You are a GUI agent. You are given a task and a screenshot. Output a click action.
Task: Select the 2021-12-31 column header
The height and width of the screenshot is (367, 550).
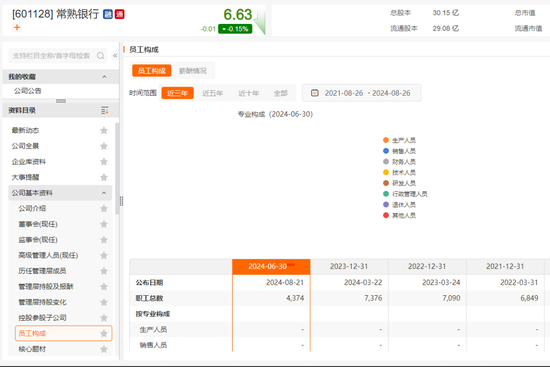click(505, 267)
